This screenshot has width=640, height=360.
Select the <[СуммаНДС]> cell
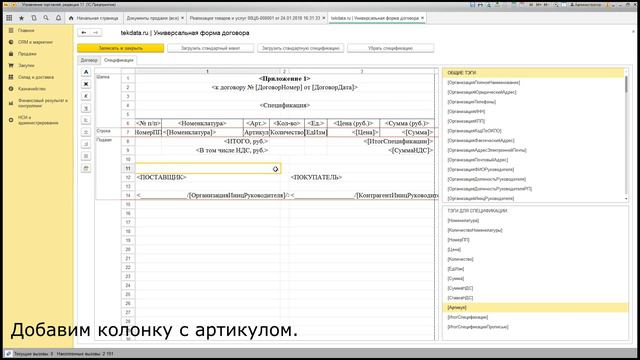[x=410, y=150]
